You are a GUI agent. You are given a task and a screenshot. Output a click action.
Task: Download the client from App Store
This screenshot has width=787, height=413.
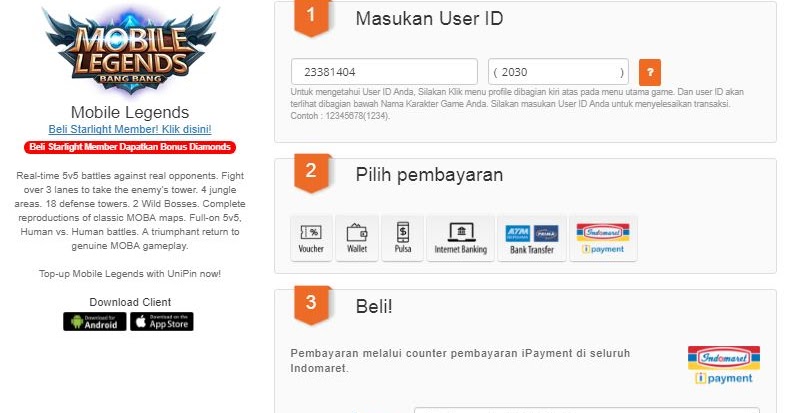pos(162,322)
